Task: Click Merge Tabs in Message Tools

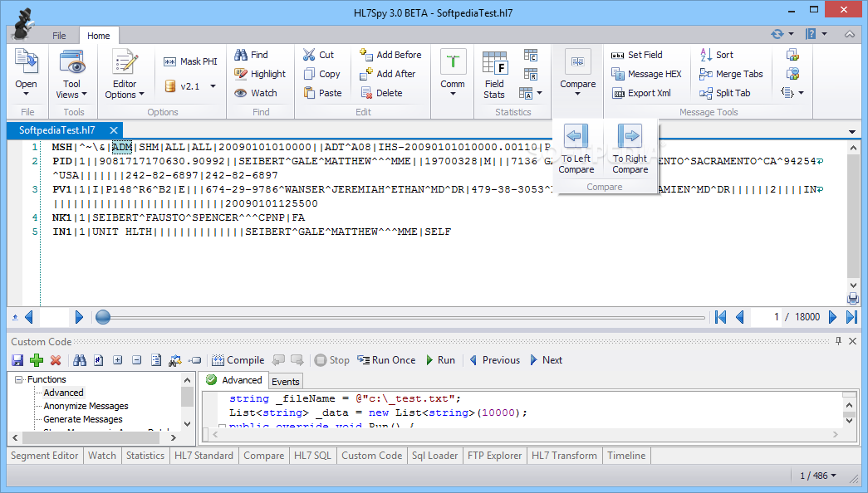Action: 731,74
